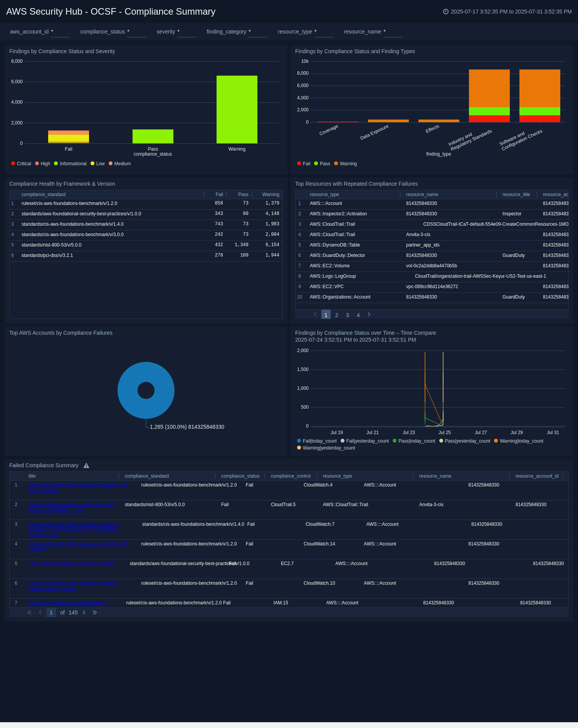Sort Failed Compliance Summary by compliance_control header
578x728 pixels.
[291, 476]
